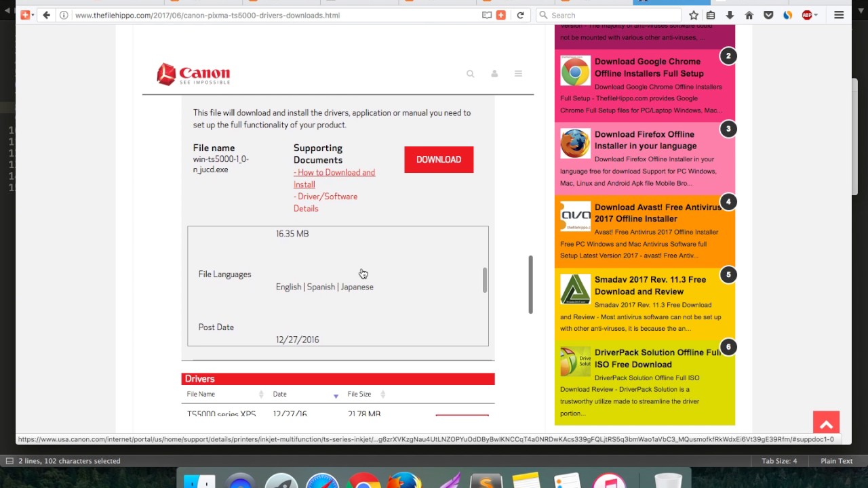
Task: Open the Canon header menu lines icon
Action: tap(518, 74)
